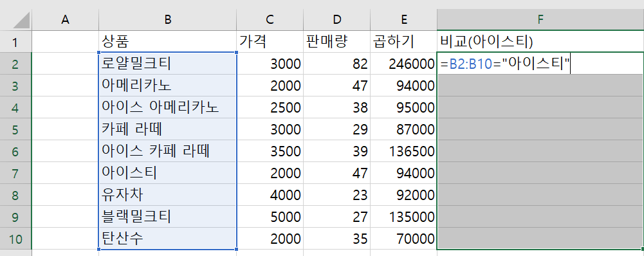Select column D header
The height and width of the screenshot is (256, 644).
tap(336, 19)
